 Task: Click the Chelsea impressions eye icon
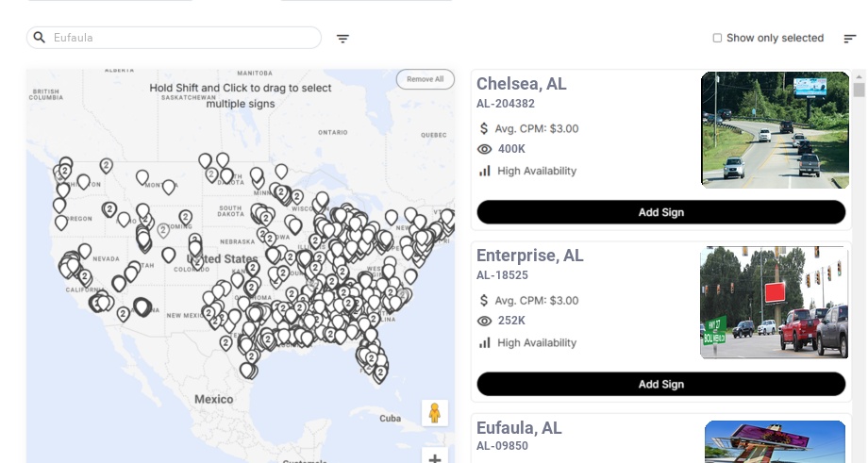pos(485,149)
